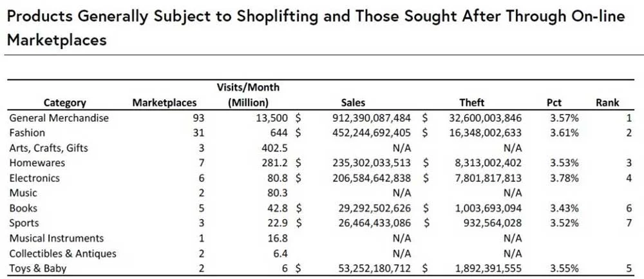Click the "Musical Instruments" category cell
This screenshot has width=644, height=279.
point(56,238)
